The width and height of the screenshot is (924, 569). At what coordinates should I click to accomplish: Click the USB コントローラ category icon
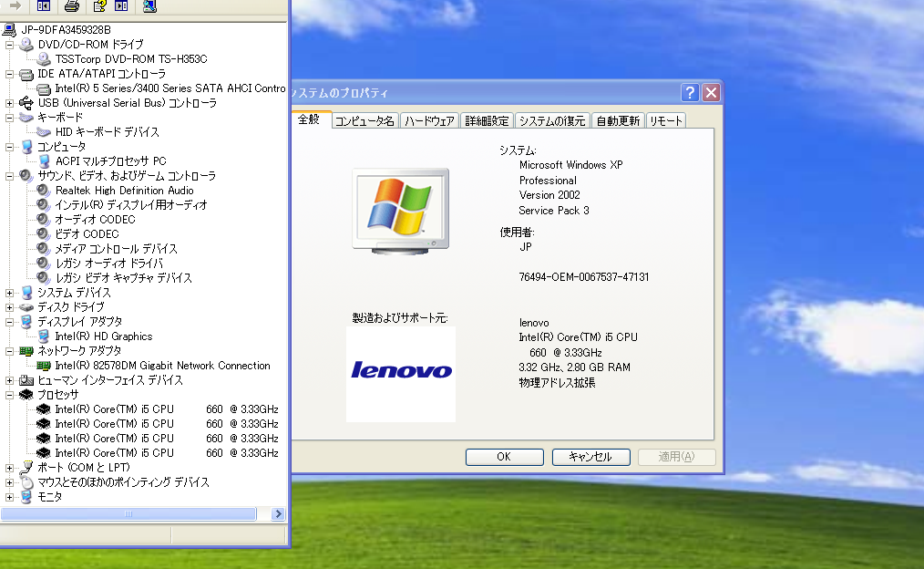26,103
